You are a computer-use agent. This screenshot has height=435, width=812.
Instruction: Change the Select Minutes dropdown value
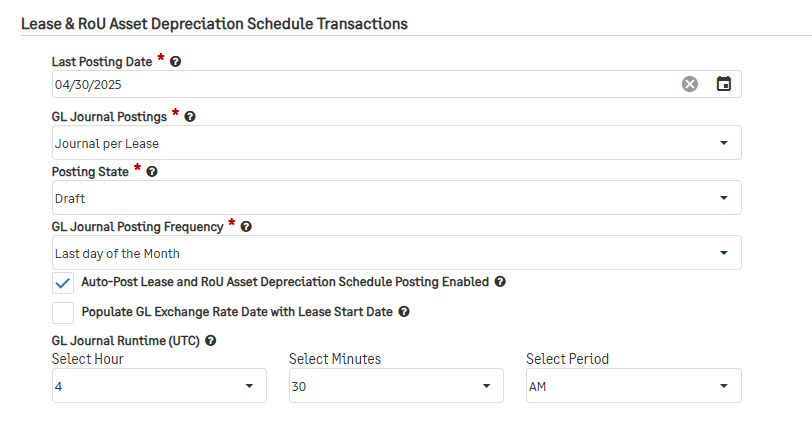coord(396,386)
